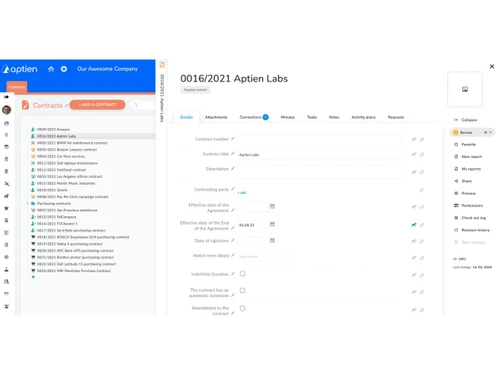
Task: Click the edit pencil next to Description label
Action: (233, 168)
